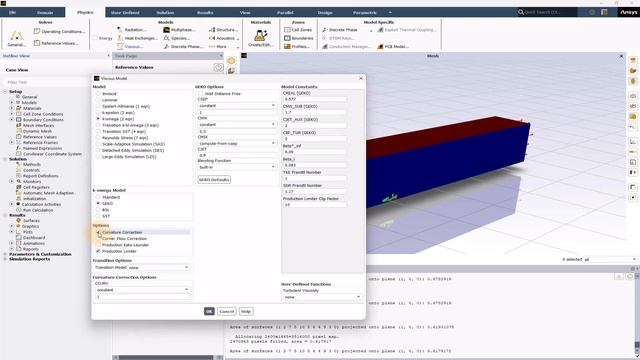Toggle the Energy checkbox in ribbon
The image size is (640, 360).
(95, 38)
